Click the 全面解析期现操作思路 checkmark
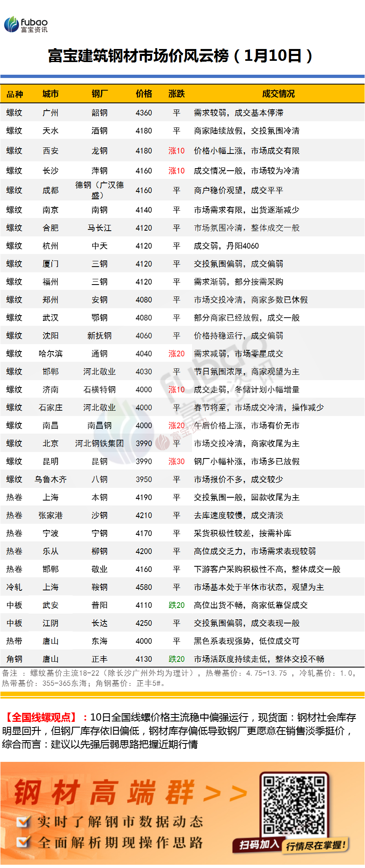The height and width of the screenshot is (868, 365). click(23, 842)
